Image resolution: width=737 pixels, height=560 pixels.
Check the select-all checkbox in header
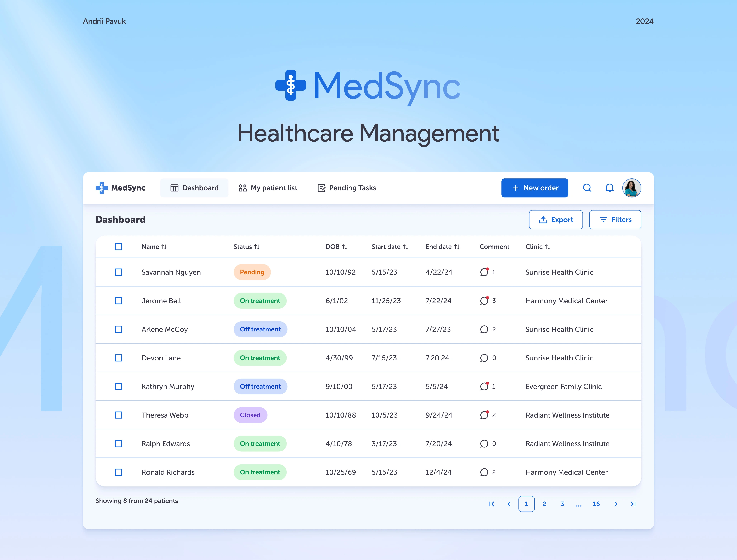coord(119,247)
